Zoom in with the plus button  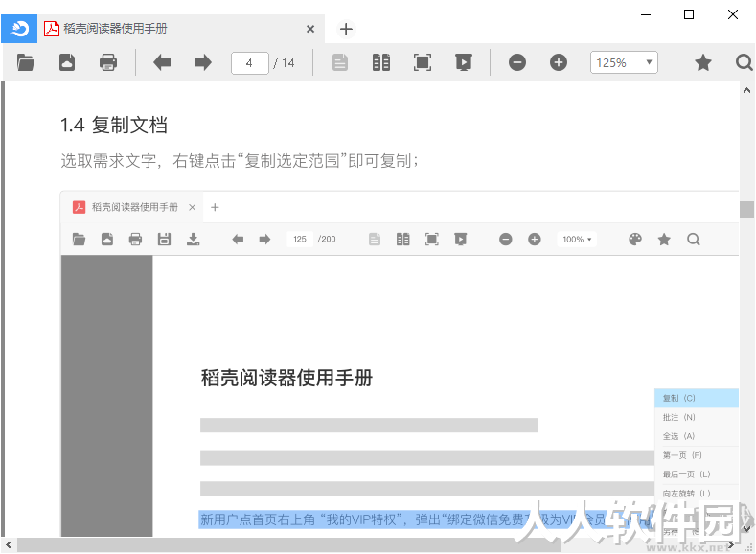559,62
